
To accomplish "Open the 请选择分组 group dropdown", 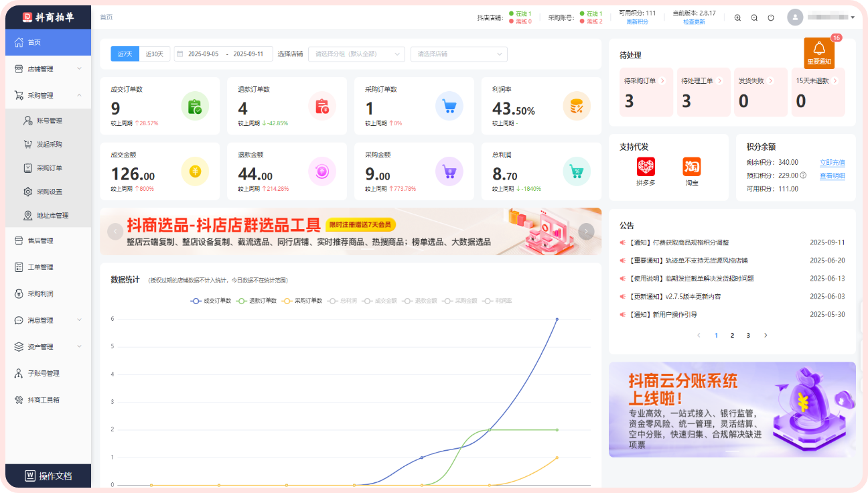I will point(356,54).
